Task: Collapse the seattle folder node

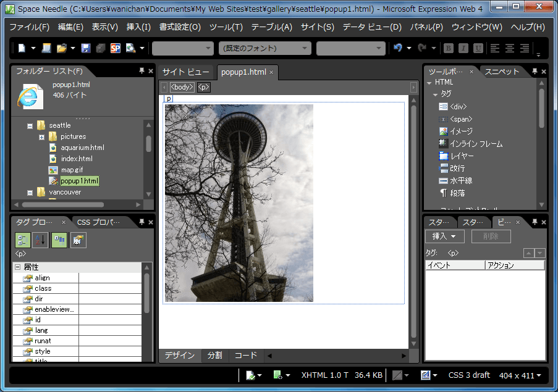Action: pyautogui.click(x=29, y=126)
